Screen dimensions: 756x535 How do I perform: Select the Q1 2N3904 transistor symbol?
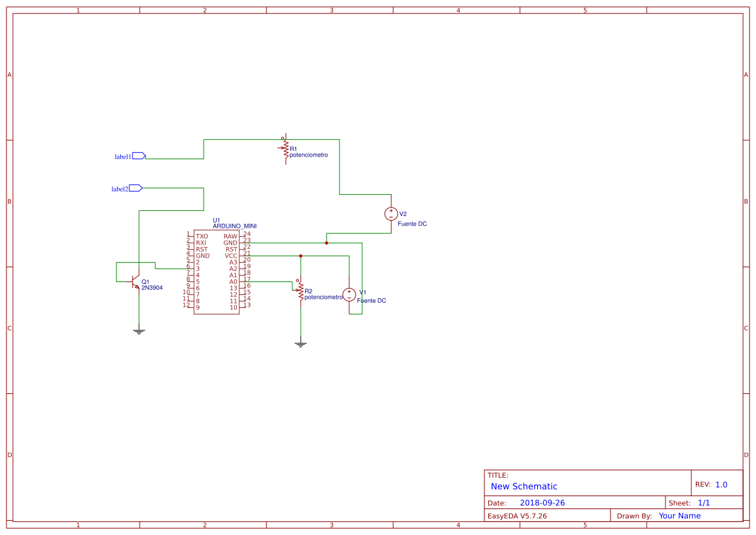coord(135,282)
